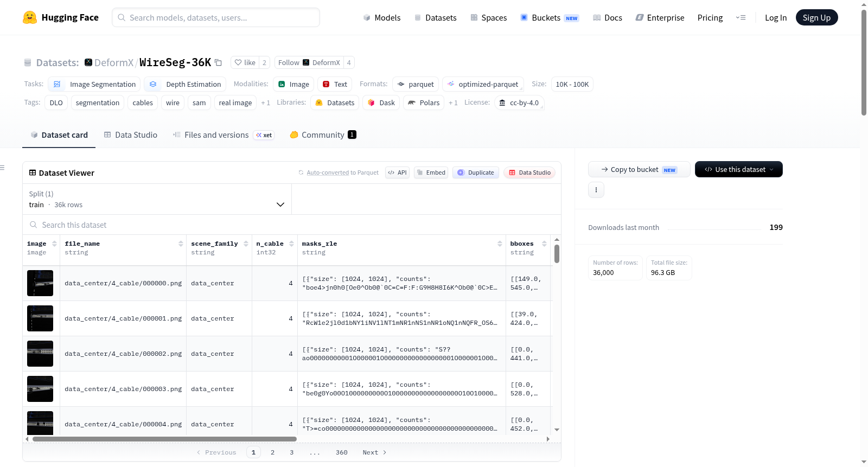The width and height of the screenshot is (868, 467).
Task: Go to page 2 of the dataset
Action: (272, 452)
